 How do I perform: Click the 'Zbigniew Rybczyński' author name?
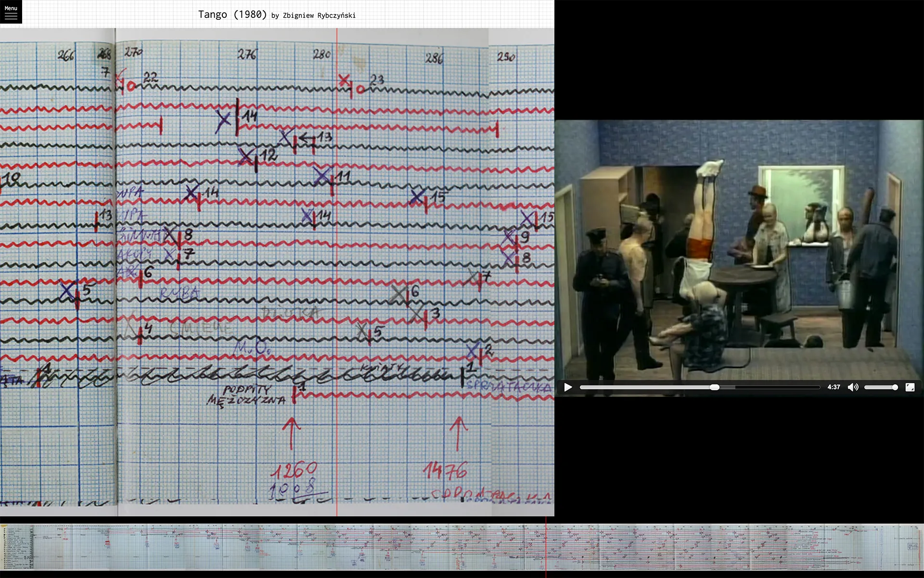(319, 15)
